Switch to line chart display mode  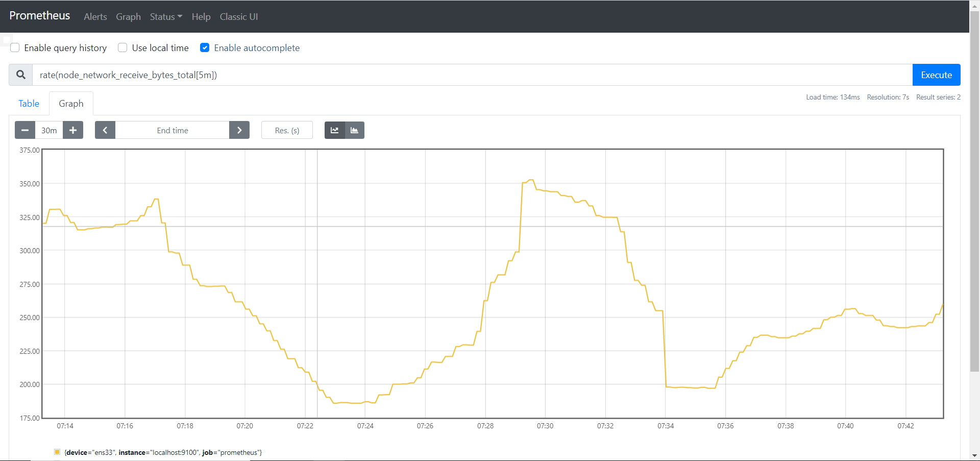tap(335, 130)
